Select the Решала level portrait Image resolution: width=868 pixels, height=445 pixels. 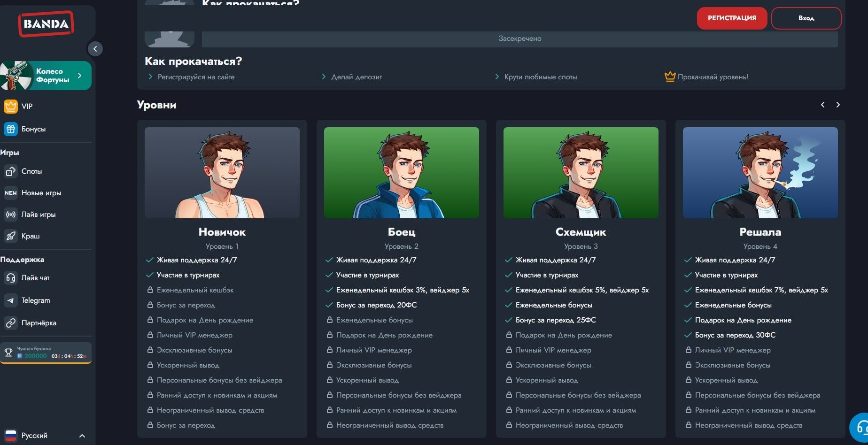760,173
